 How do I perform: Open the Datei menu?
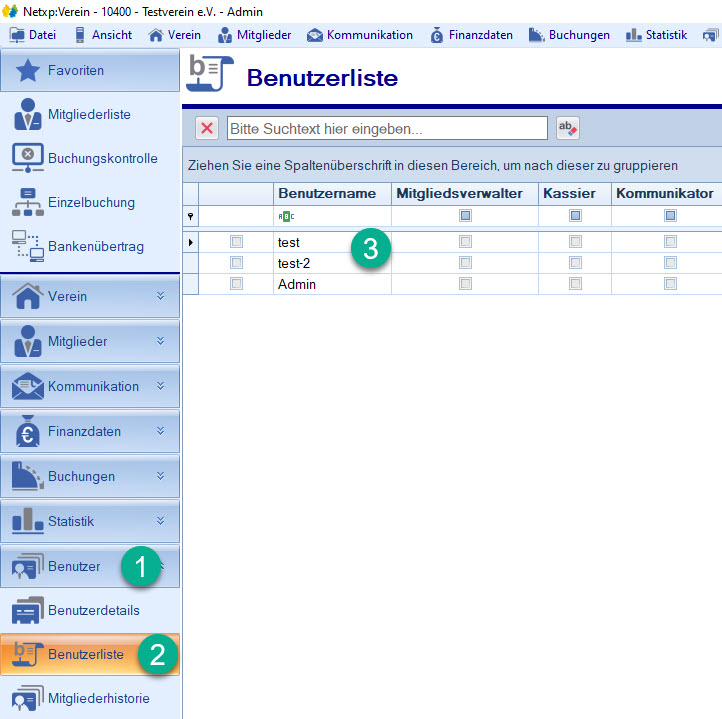point(34,35)
